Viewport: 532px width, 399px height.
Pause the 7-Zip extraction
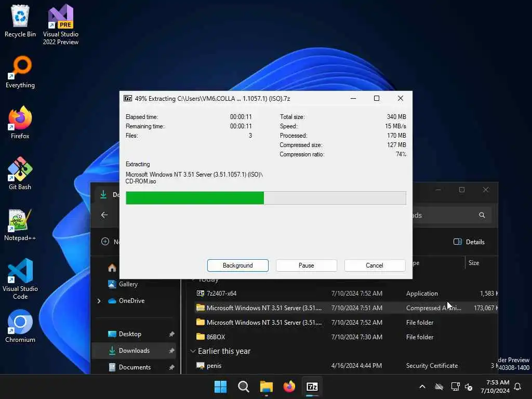click(x=307, y=265)
